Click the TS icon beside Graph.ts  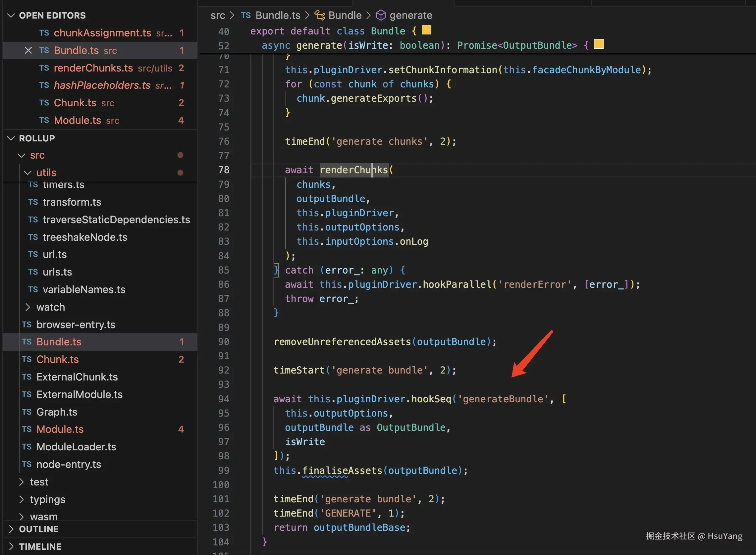(x=27, y=412)
